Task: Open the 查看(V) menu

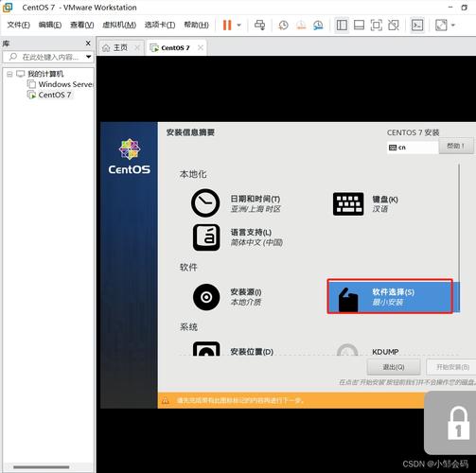Action: (x=81, y=25)
